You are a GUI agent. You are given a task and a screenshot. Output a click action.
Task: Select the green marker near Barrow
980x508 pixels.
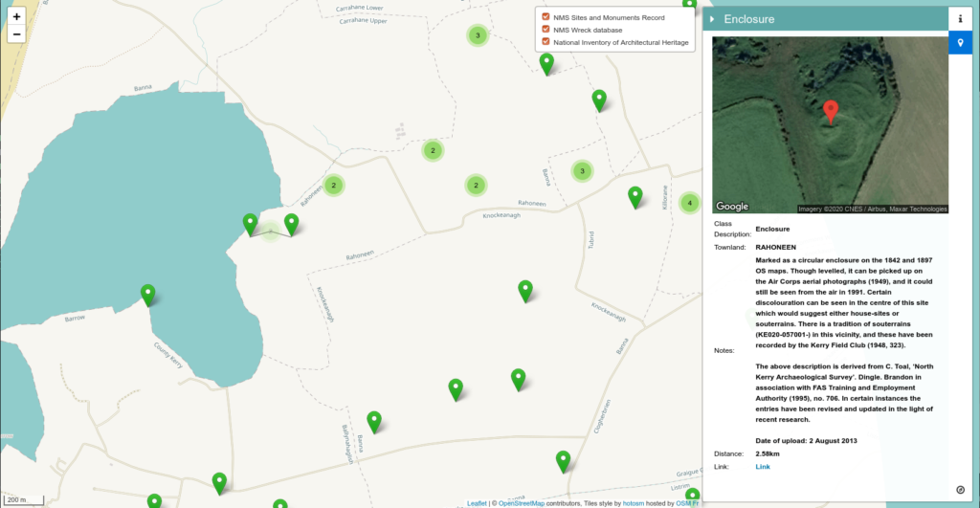tap(148, 294)
